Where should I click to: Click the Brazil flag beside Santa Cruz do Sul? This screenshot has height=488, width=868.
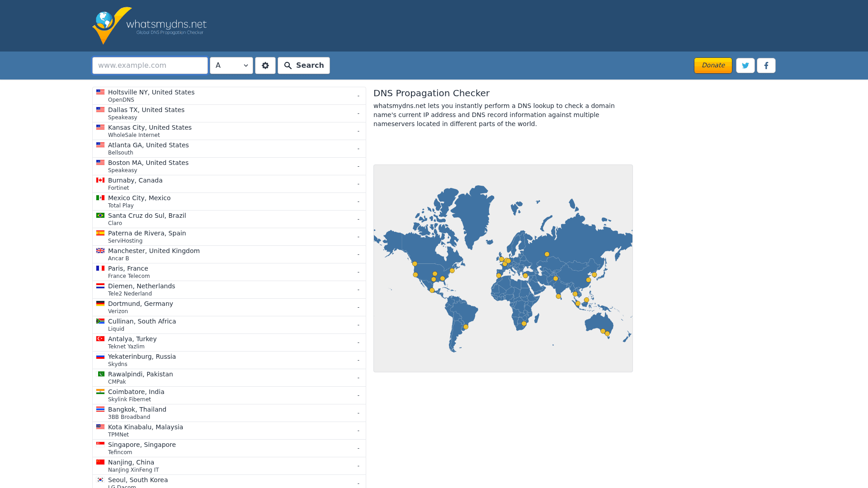(100, 215)
